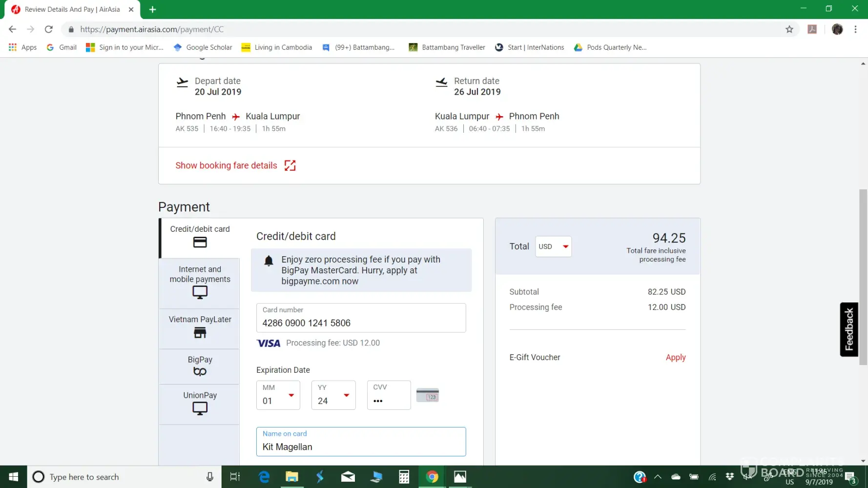868x488 pixels.
Task: Open the expiration year YY dropdown
Action: click(333, 395)
